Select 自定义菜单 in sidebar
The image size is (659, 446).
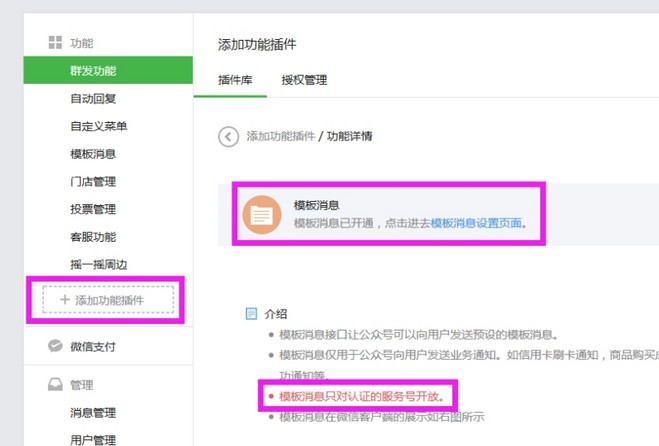(x=99, y=126)
